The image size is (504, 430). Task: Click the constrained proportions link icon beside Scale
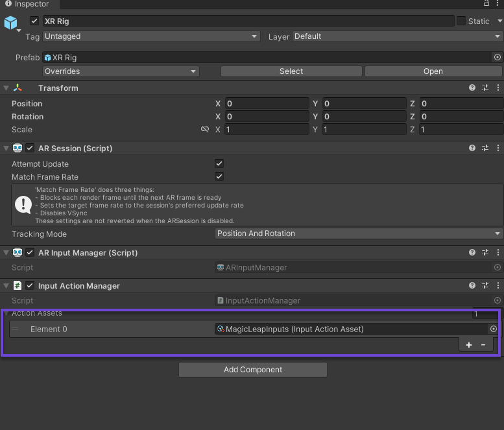pos(205,130)
